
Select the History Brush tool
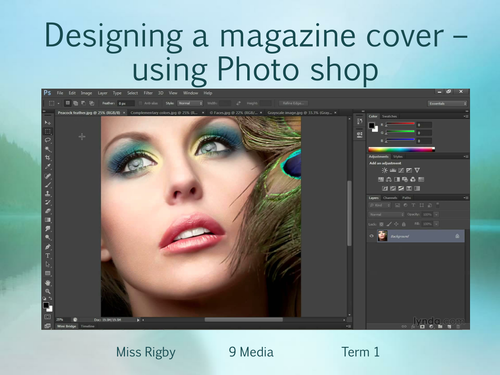[x=48, y=202]
